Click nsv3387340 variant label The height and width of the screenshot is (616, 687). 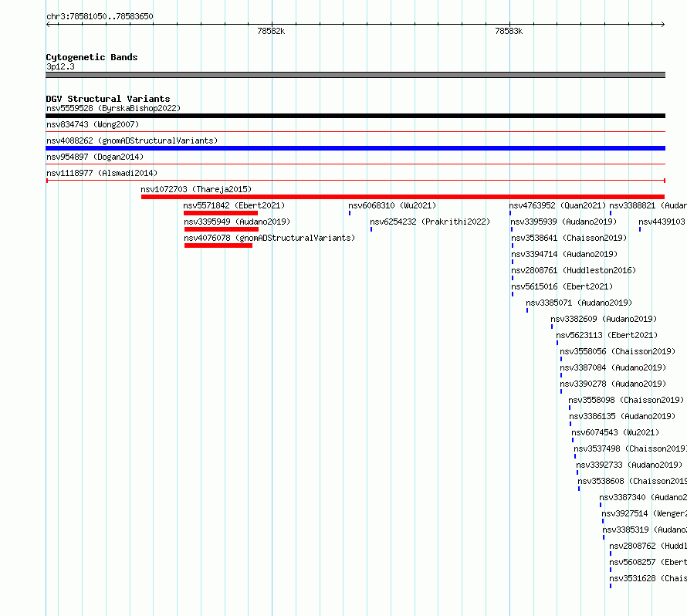[x=643, y=497]
